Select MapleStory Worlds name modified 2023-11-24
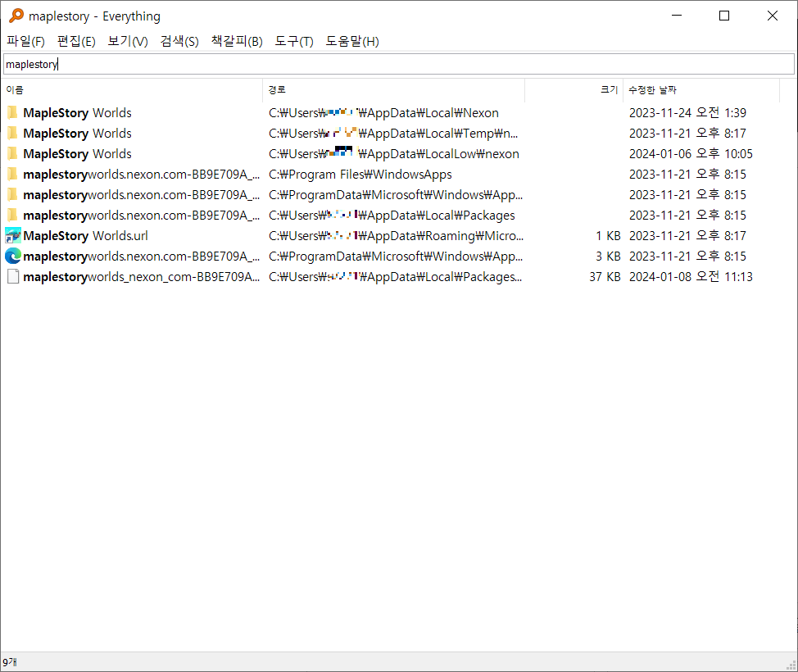Viewport: 798px width, 672px height. [x=77, y=112]
